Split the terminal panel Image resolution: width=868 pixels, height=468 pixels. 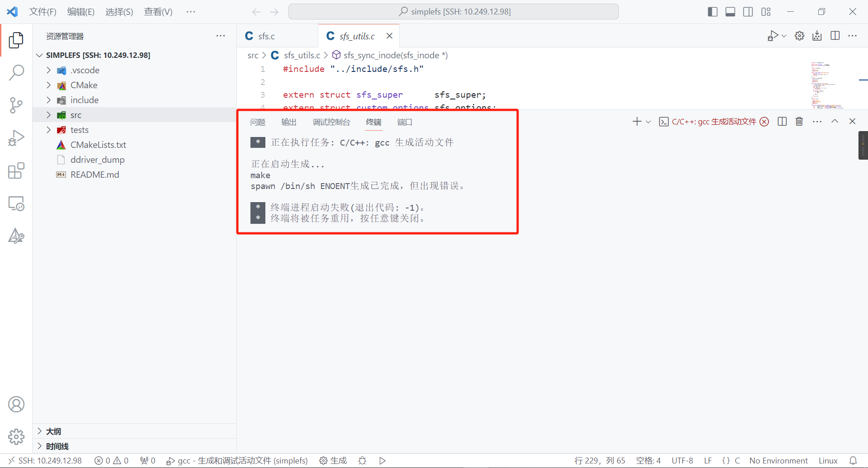click(x=782, y=122)
